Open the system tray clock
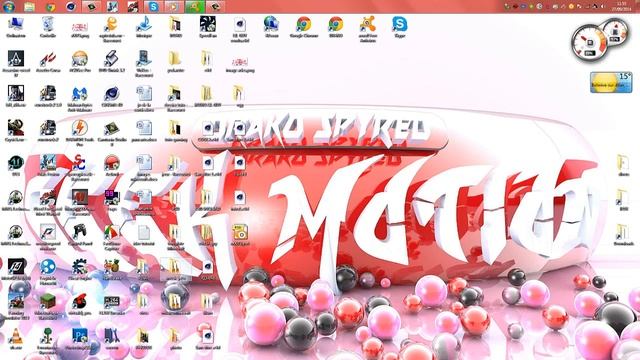 click(x=622, y=6)
